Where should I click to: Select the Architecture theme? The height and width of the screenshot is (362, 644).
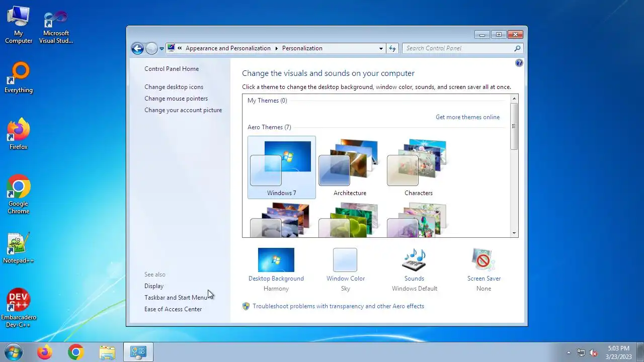pyautogui.click(x=350, y=167)
